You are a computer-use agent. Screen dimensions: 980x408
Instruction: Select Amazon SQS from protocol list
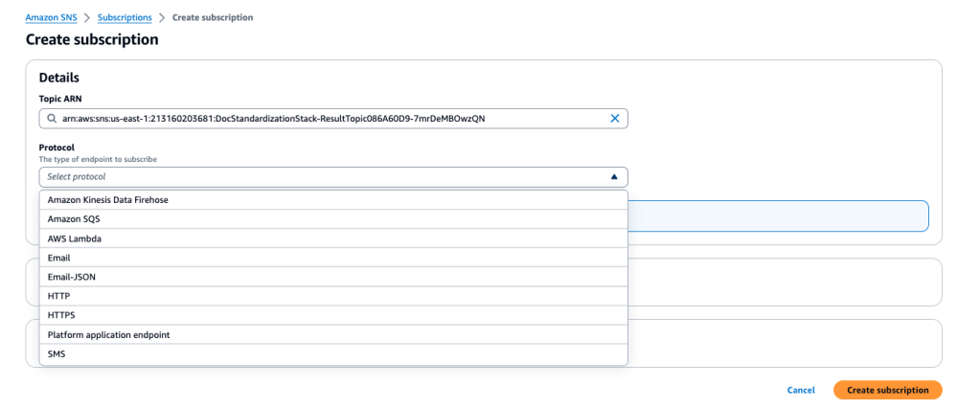click(x=74, y=219)
